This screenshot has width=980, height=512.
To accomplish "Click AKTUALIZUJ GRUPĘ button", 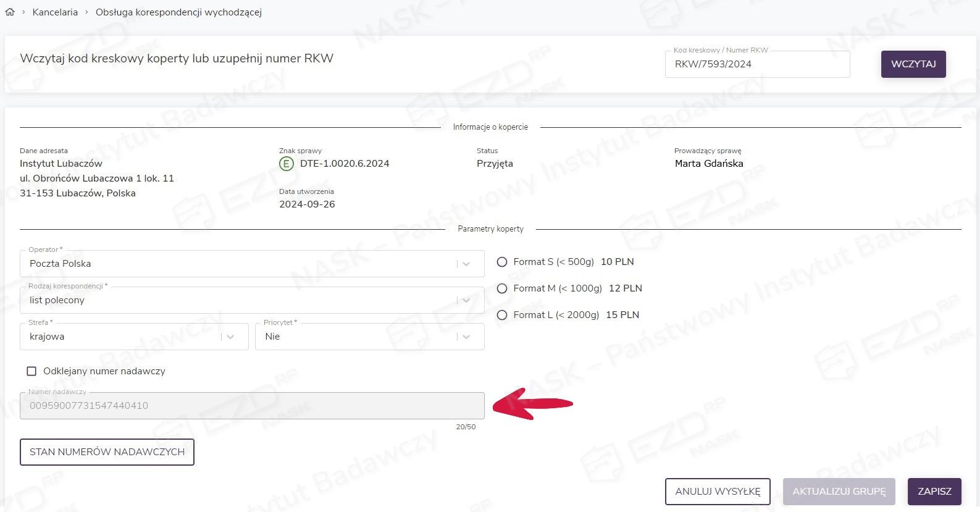I will click(x=839, y=492).
